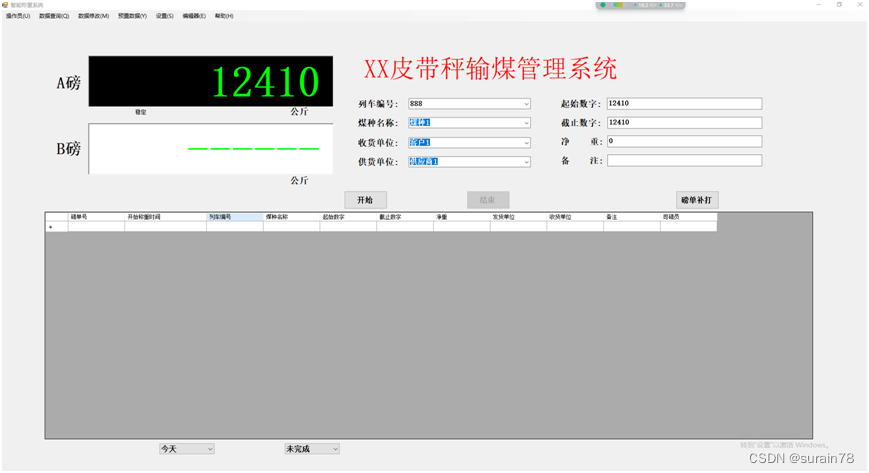869x473 pixels.
Task: Open the 今天 date filter dropdown
Action: point(187,449)
